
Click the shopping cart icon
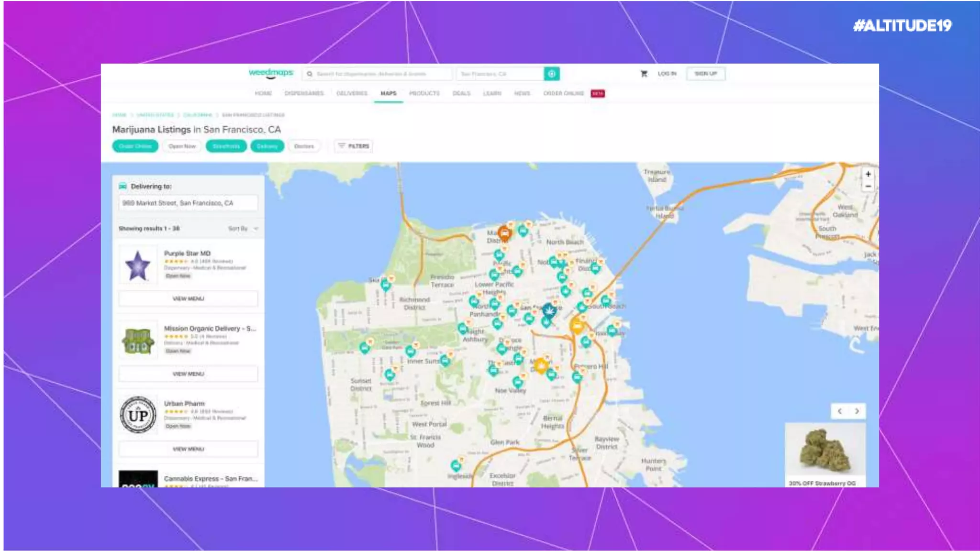pyautogui.click(x=644, y=74)
